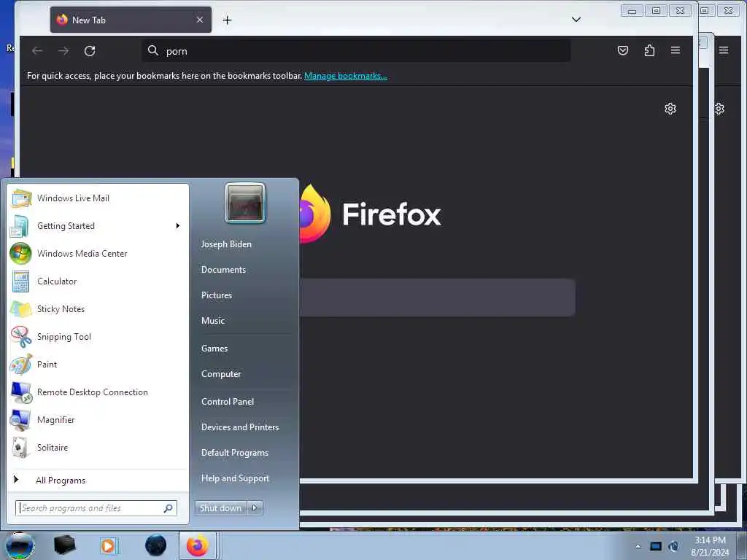747x560 pixels.
Task: Click the volume tray icon
Action: coord(673,547)
